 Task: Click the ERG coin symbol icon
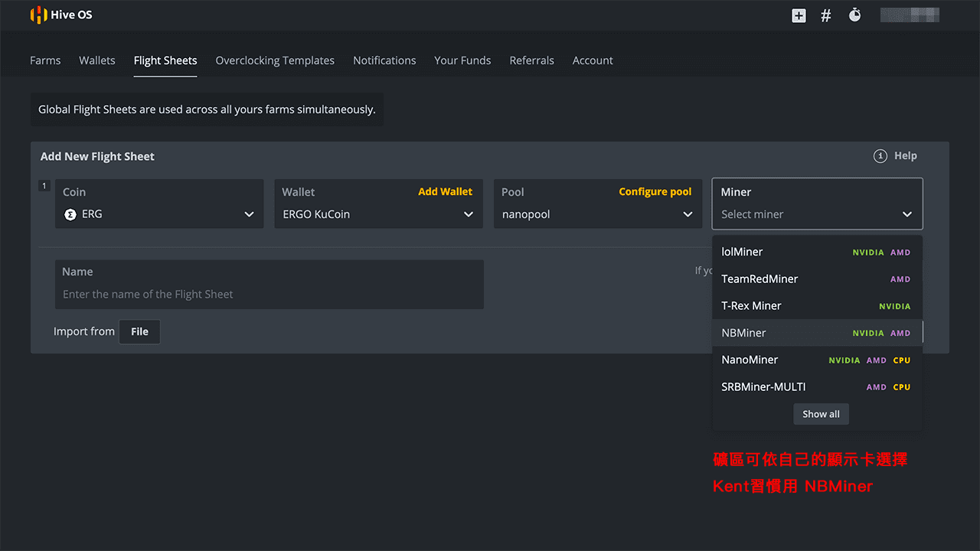click(x=70, y=214)
